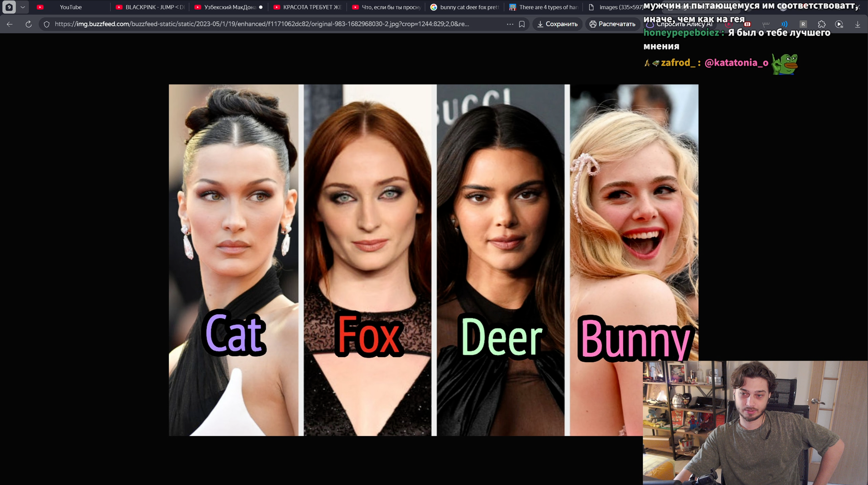868x485 pixels.
Task: Click the Распечатать button
Action: point(613,24)
